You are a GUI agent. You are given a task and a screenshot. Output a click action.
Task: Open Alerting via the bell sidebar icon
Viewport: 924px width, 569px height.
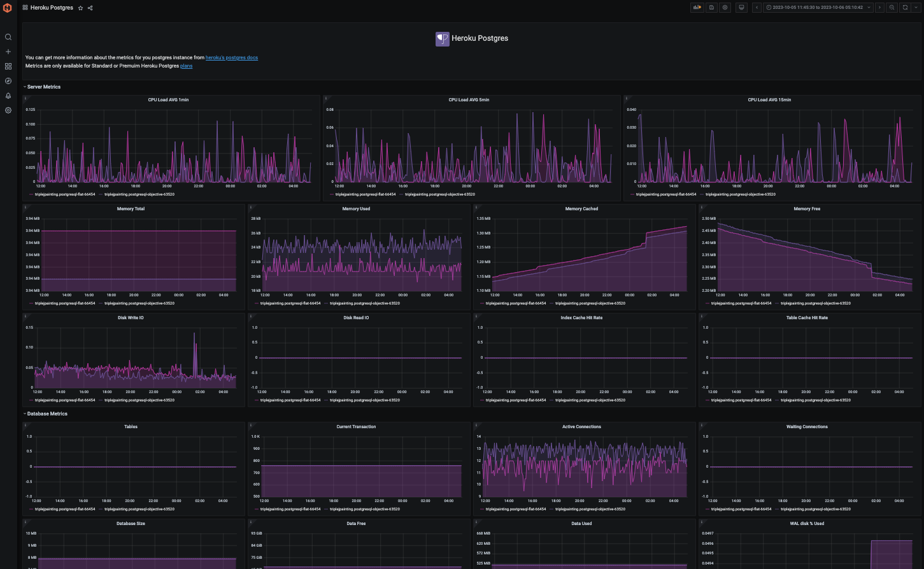click(x=8, y=96)
